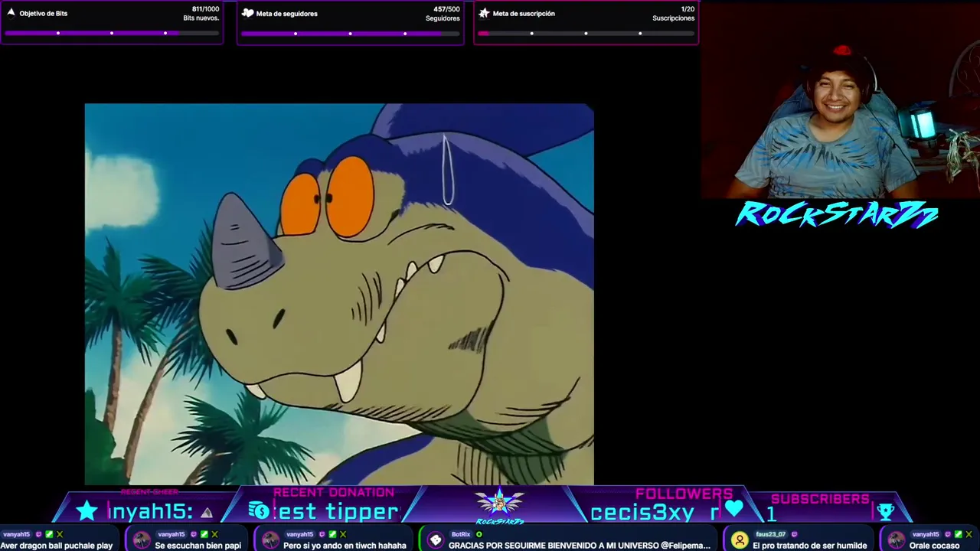The width and height of the screenshot is (980, 551).
Task: Click faus23_07 yellow user avatar
Action: 740,540
